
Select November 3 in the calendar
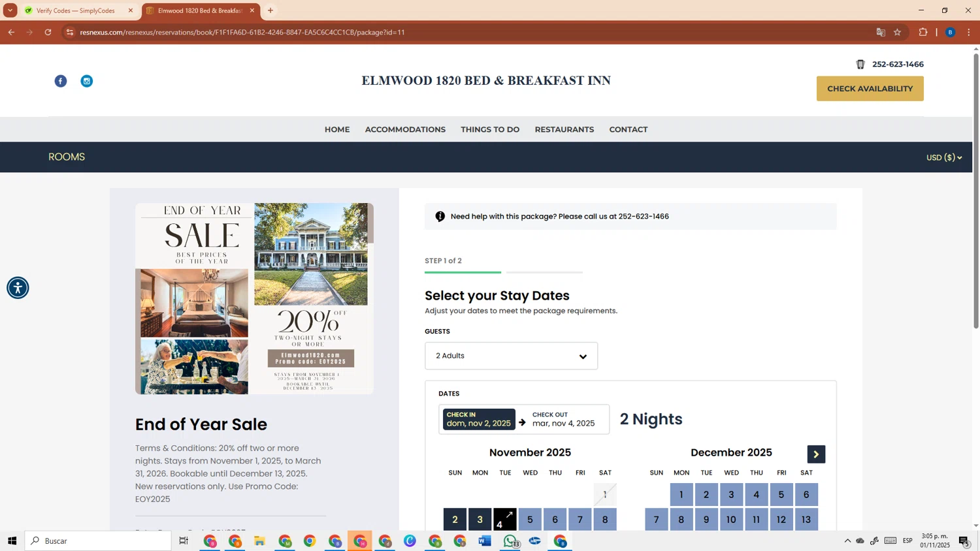[x=480, y=520]
